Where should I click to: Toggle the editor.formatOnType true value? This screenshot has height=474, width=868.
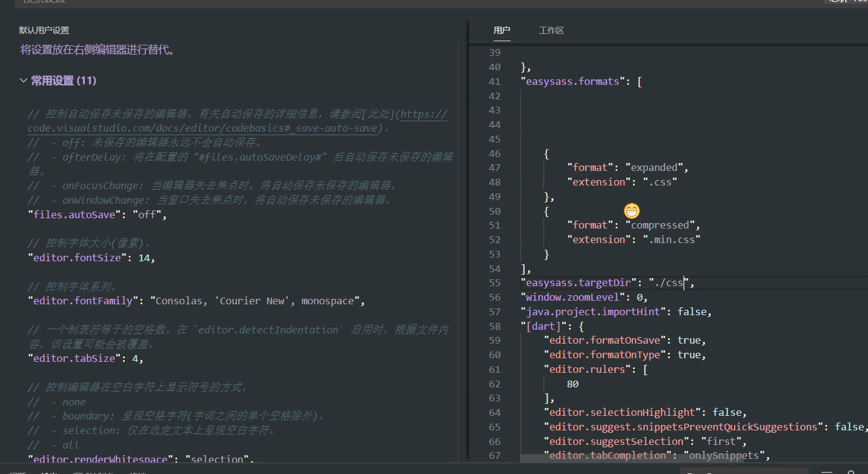tap(689, 355)
